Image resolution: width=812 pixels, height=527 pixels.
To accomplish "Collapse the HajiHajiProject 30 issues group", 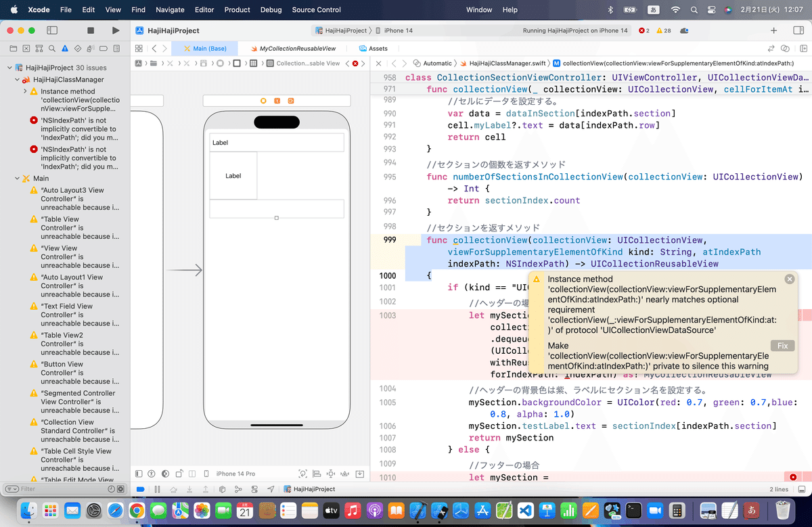I will [x=9, y=68].
